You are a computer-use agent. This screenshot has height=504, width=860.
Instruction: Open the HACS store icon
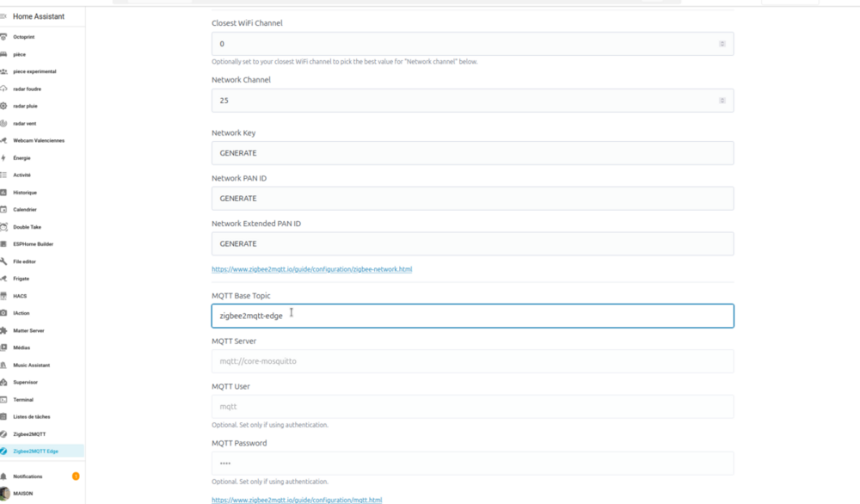tap(3, 296)
